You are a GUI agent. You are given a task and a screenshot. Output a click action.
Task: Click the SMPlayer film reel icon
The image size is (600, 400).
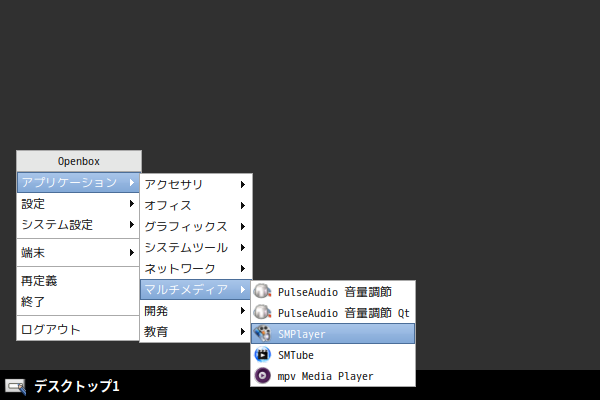coord(262,333)
